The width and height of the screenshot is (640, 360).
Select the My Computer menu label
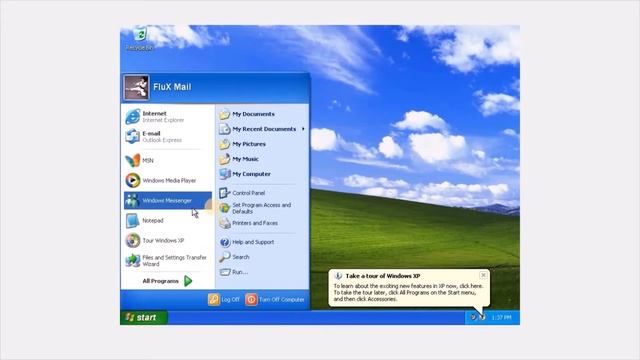pos(251,174)
